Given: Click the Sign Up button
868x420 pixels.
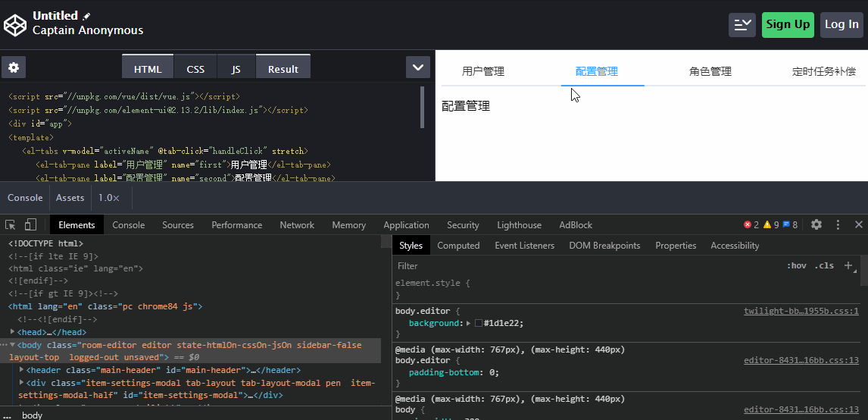Looking at the screenshot, I should 788,24.
